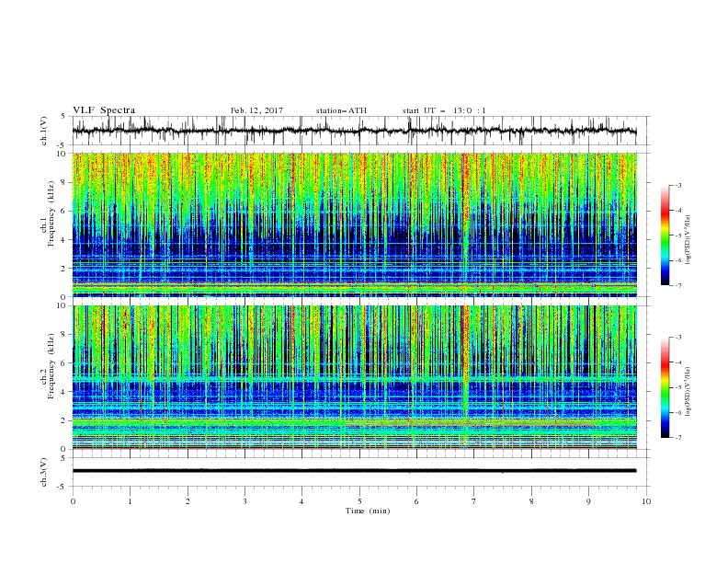Image resolution: width=728 pixels, height=563 pixels.
Task: Click the "-4" tick on ch.2 colorbar
Action: [x=677, y=362]
